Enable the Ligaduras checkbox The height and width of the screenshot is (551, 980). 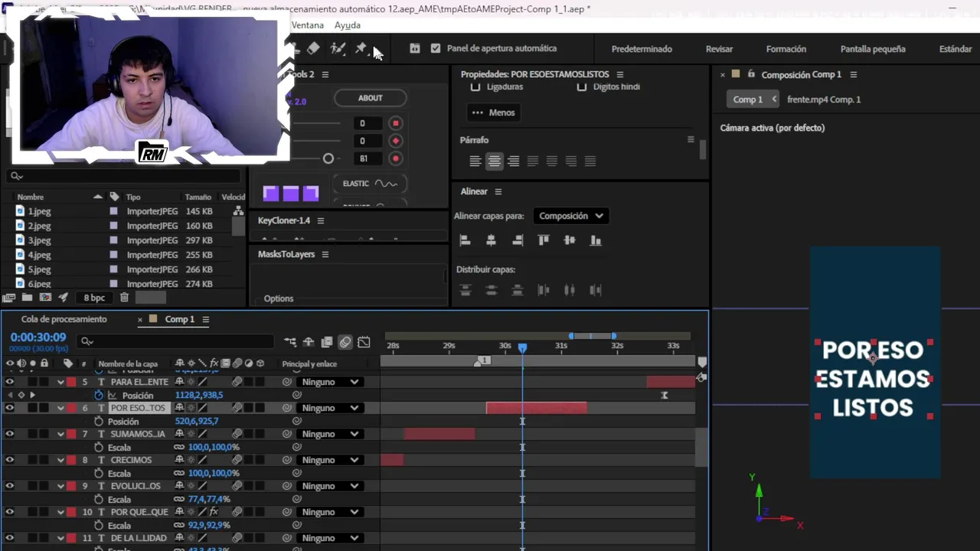click(475, 86)
